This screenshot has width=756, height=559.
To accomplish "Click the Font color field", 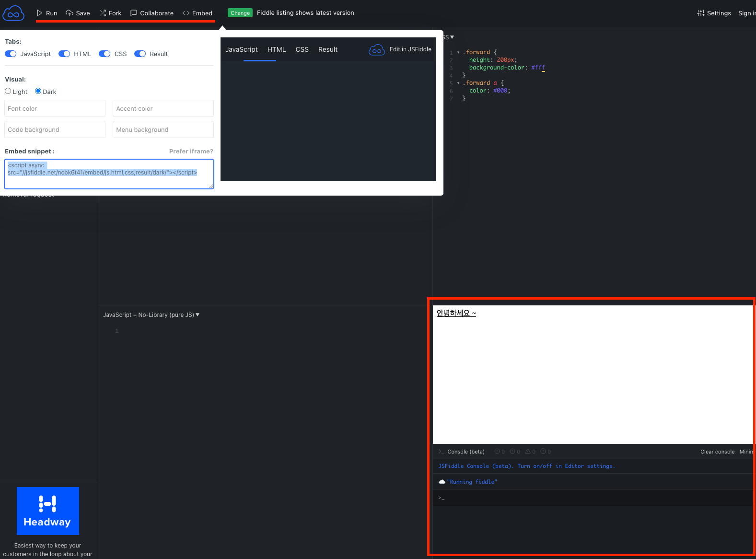I will [x=55, y=108].
